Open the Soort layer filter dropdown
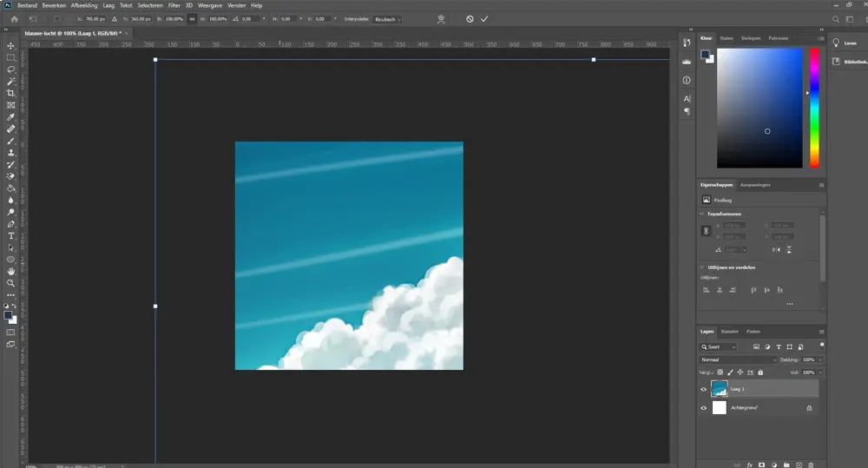The width and height of the screenshot is (868, 468). click(x=719, y=347)
